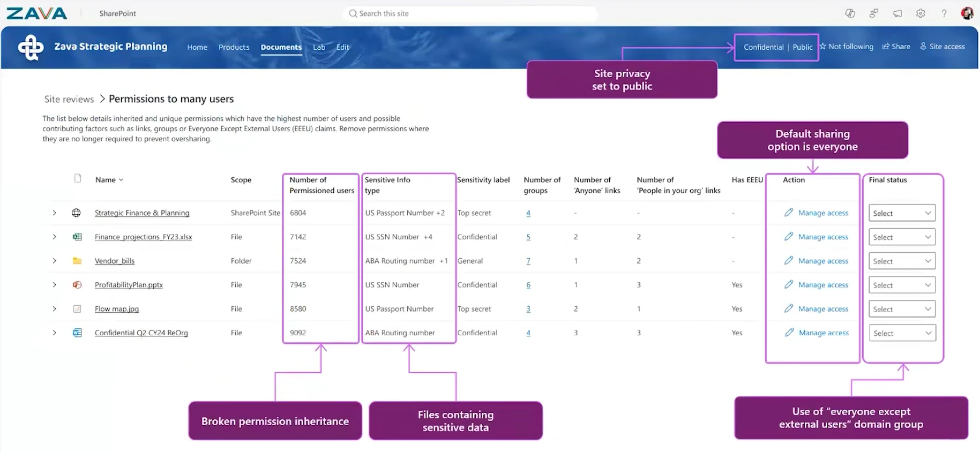The image size is (980, 452).
Task: Click Manage access for Vendor_bills row
Action: (823, 261)
